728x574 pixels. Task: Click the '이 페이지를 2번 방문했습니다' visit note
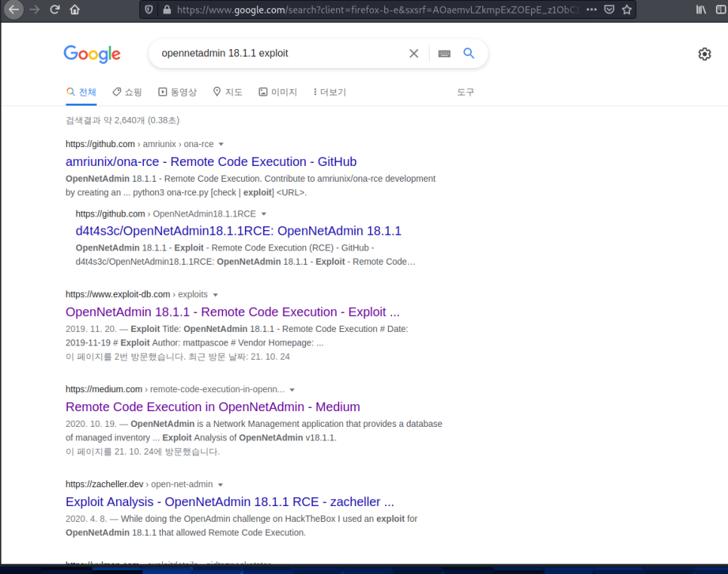[177, 357]
